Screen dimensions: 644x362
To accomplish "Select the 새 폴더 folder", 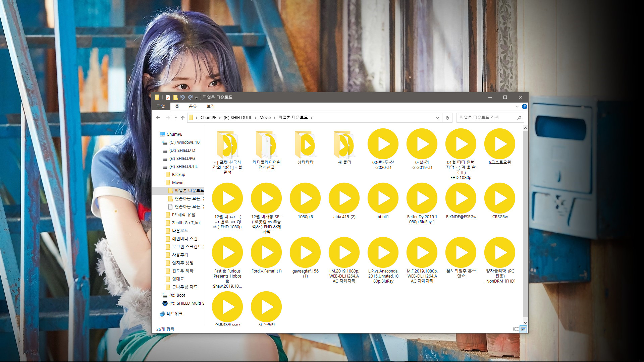I will (344, 147).
